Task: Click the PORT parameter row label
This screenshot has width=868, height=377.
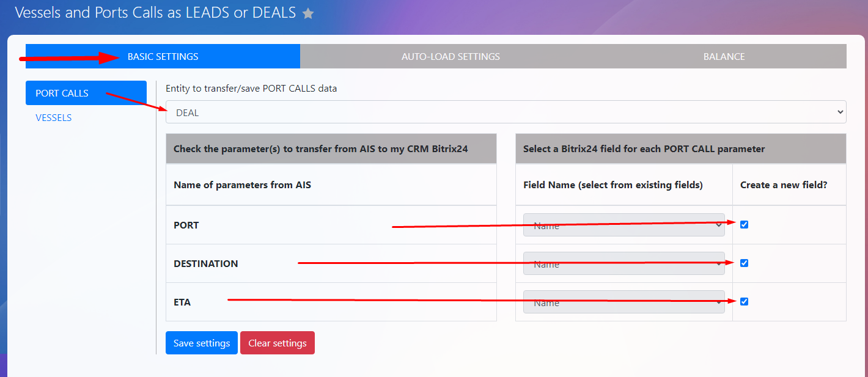Action: point(186,225)
